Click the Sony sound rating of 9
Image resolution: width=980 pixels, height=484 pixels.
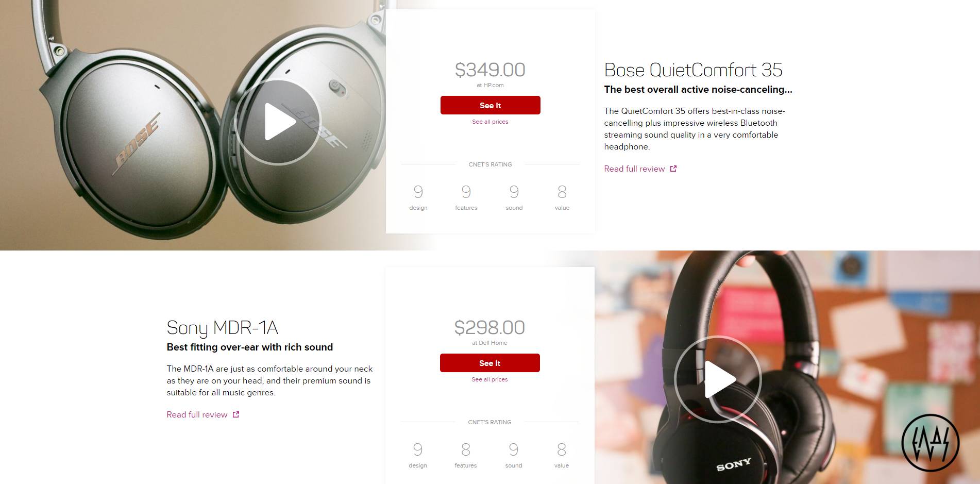pyautogui.click(x=514, y=449)
